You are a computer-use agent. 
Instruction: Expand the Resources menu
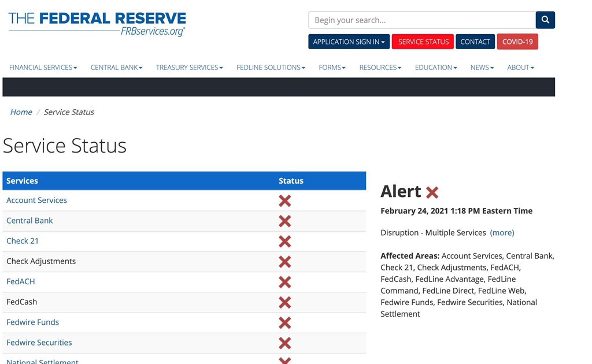380,68
